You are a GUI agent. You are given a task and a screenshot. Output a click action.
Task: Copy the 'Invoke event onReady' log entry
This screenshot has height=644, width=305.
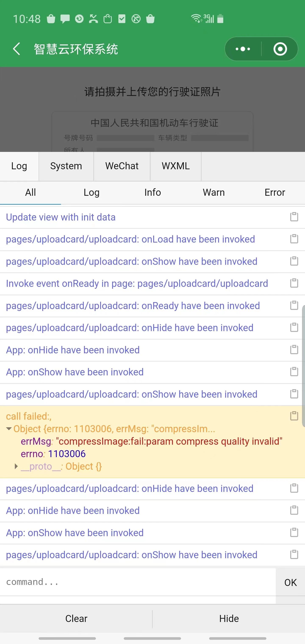pos(294,283)
